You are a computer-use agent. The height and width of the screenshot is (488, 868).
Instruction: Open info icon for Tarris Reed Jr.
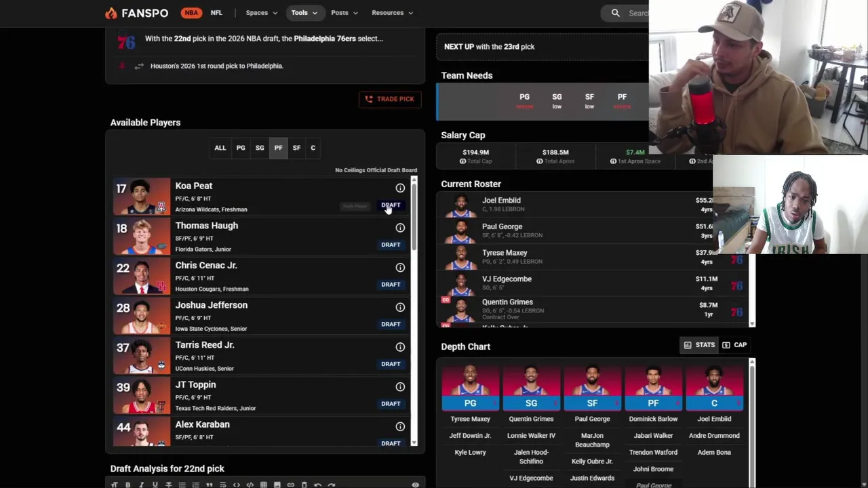(400, 347)
